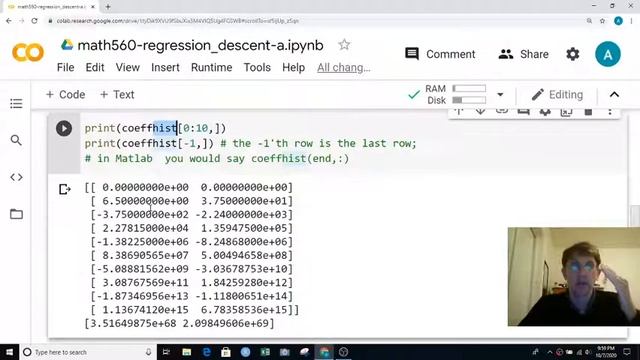The image size is (640, 360).
Task: Open Task View from taskbar
Action: coord(166,352)
